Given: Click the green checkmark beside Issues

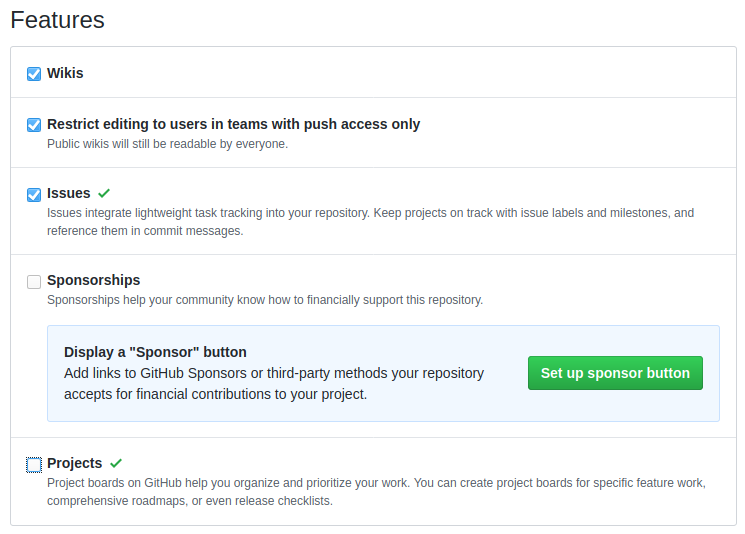Looking at the screenshot, I should click(x=104, y=193).
